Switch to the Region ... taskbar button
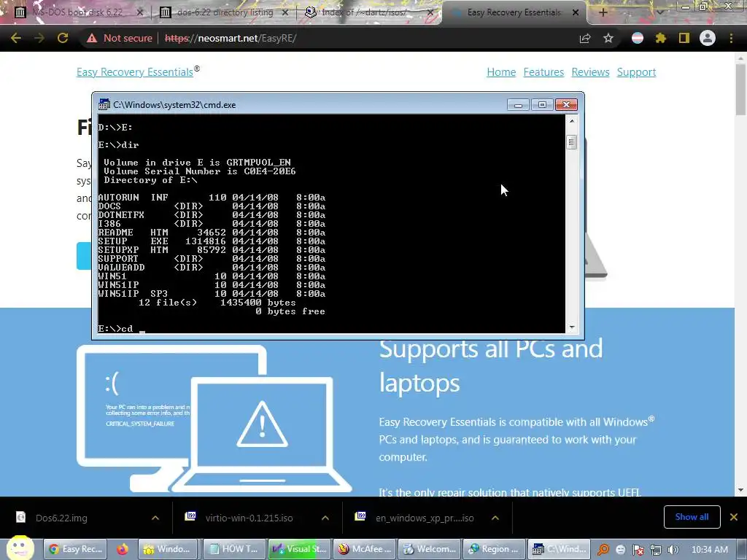Viewport: 747px width, 560px height. click(x=495, y=549)
